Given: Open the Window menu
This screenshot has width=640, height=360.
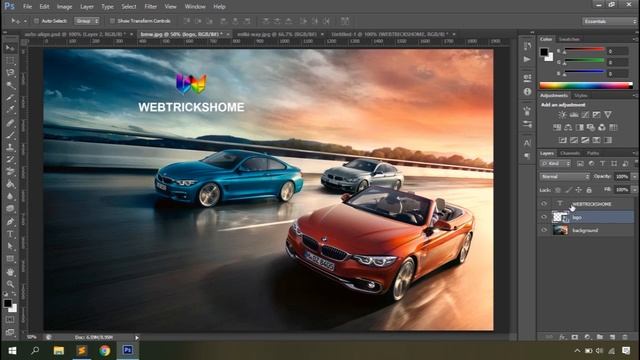Looking at the screenshot, I should (195, 7).
